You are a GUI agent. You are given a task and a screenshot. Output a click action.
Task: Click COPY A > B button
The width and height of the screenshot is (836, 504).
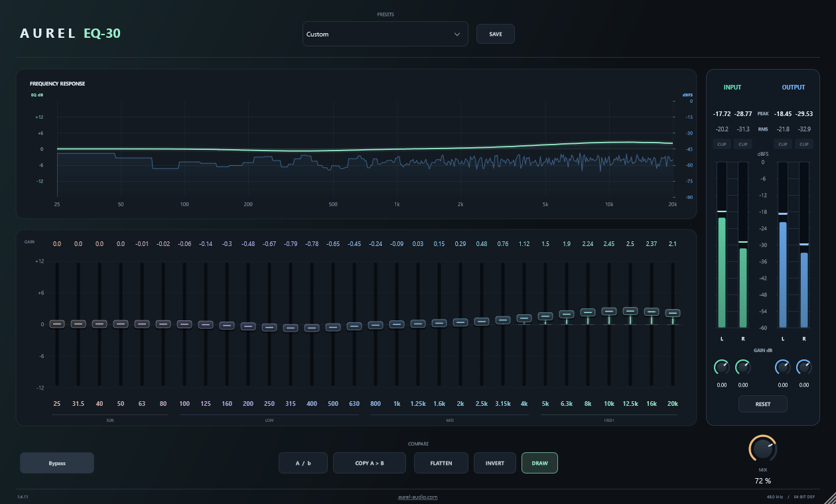[370, 463]
